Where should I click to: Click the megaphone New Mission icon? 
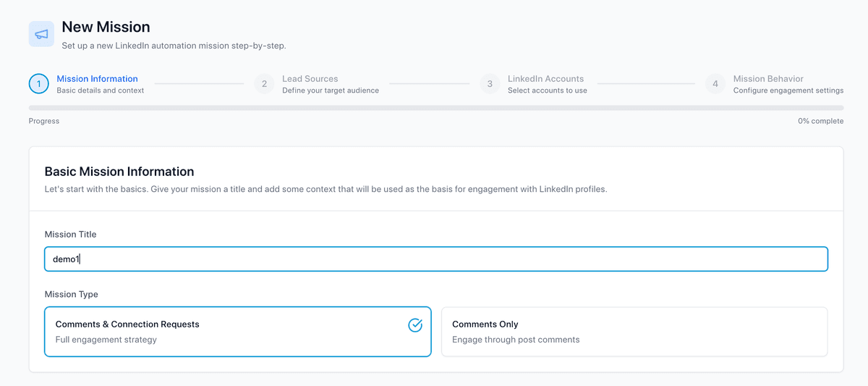click(42, 34)
